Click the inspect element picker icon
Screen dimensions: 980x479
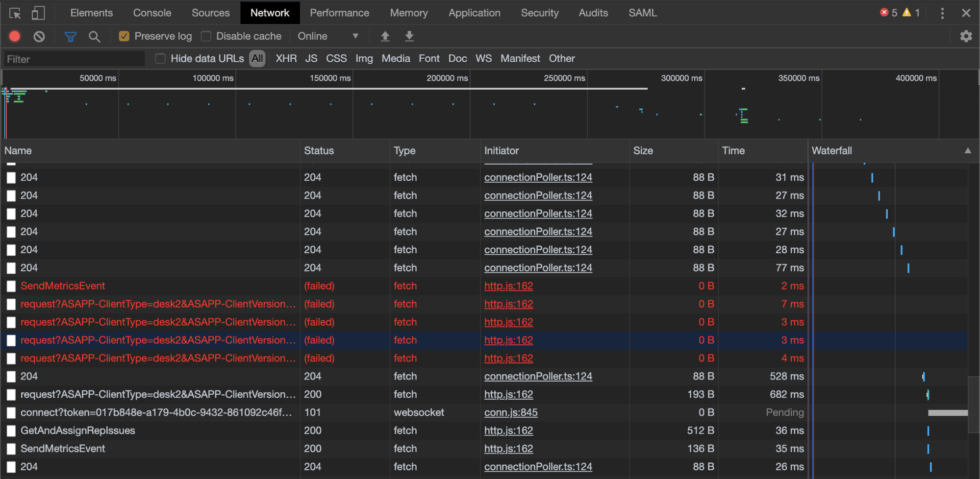point(15,13)
